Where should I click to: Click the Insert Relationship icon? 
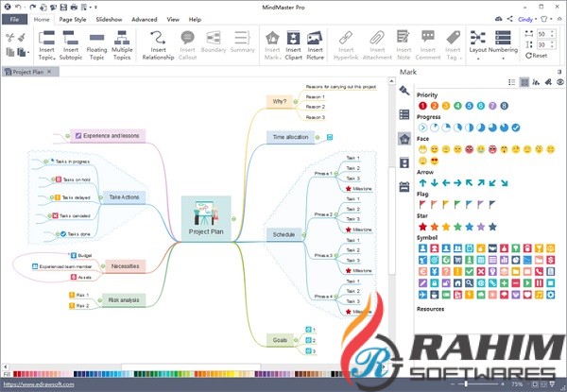click(158, 38)
